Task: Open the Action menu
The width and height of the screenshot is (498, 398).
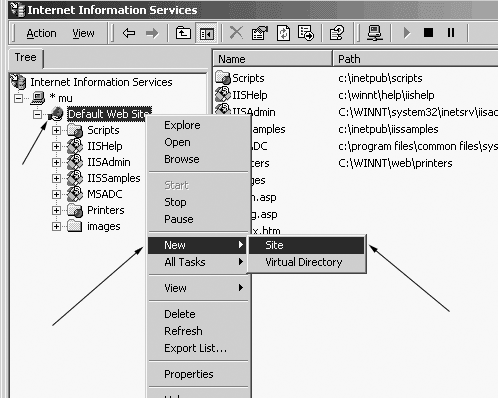Action: coord(41,33)
